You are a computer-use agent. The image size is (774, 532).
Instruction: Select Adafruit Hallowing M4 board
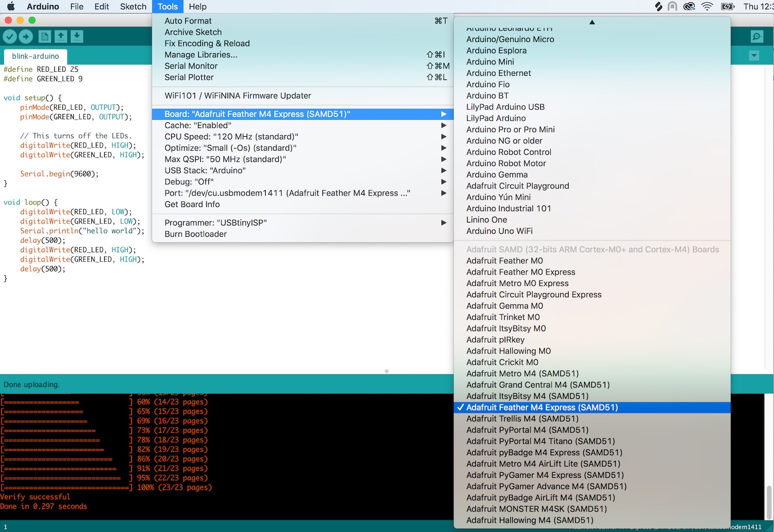(x=592, y=521)
